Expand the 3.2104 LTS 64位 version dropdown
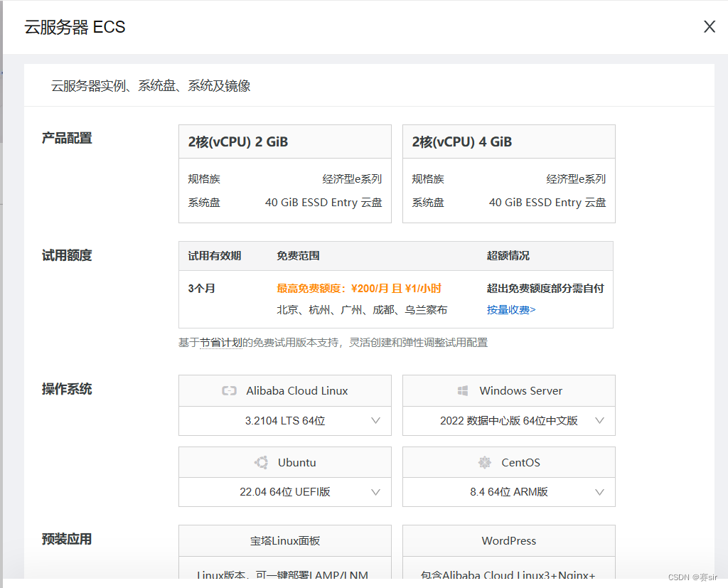The height and width of the screenshot is (588, 728). click(x=284, y=421)
